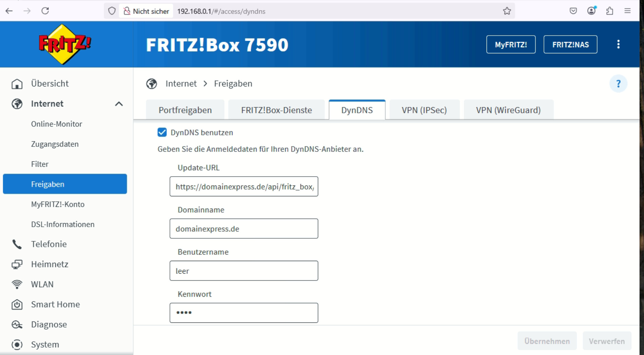This screenshot has width=644, height=355.
Task: Bookmark page with the star icon
Action: click(507, 11)
